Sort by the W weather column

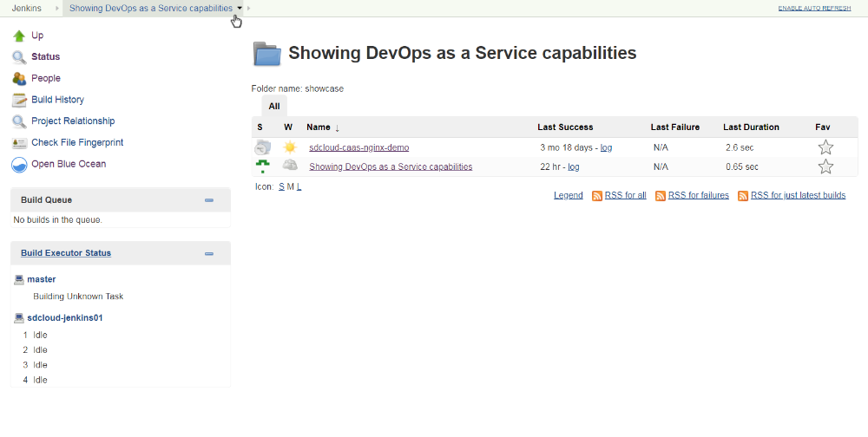pos(288,127)
